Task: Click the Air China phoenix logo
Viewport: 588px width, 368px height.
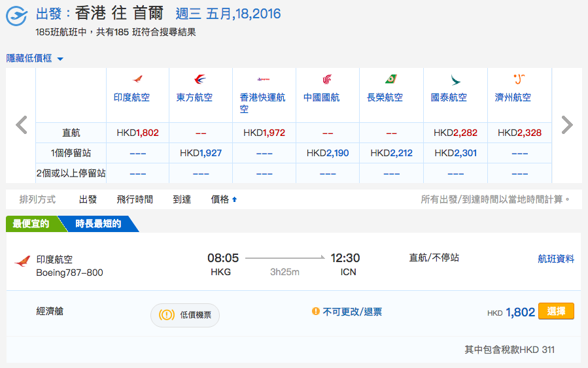Action: click(x=327, y=79)
